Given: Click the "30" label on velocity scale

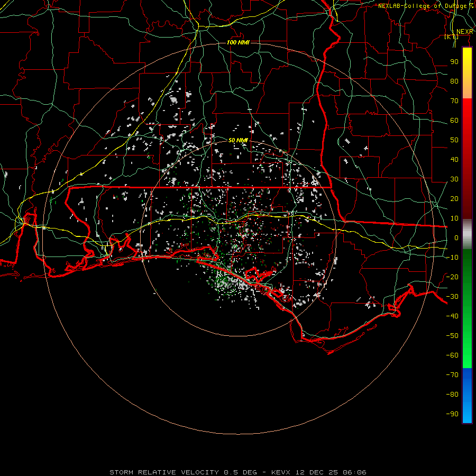Looking at the screenshot, I should 454,179.
